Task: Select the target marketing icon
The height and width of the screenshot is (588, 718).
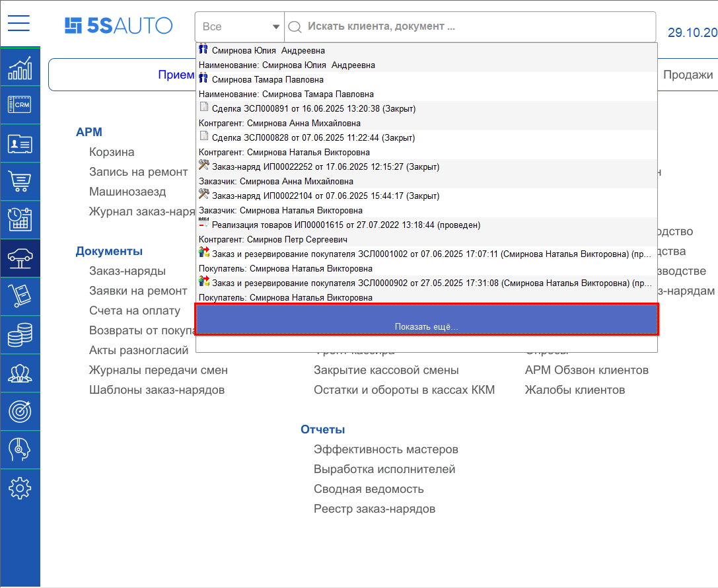Action: [x=20, y=412]
